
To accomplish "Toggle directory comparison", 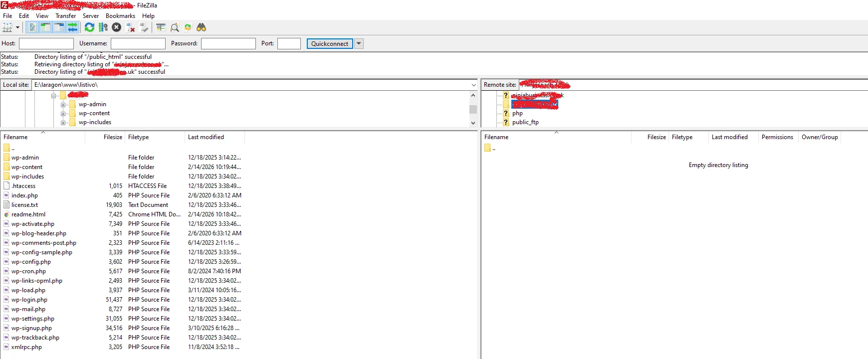I will [175, 27].
